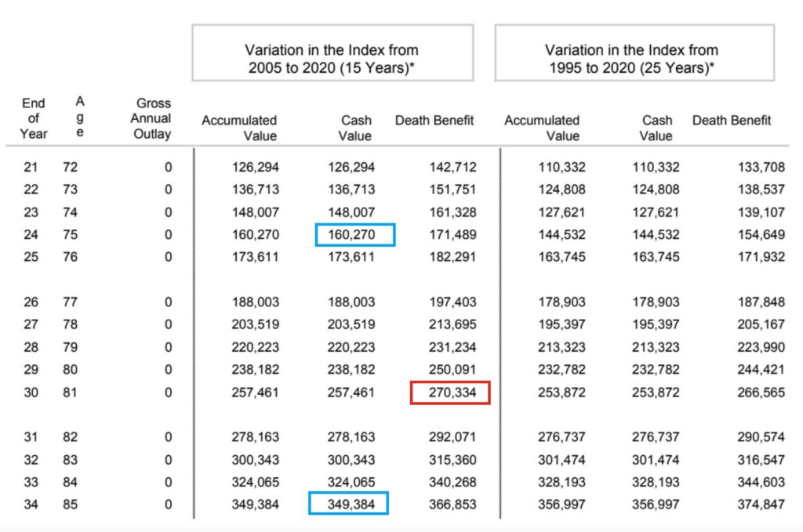
Task: Select death benefit value 292,071
Action: 452,437
